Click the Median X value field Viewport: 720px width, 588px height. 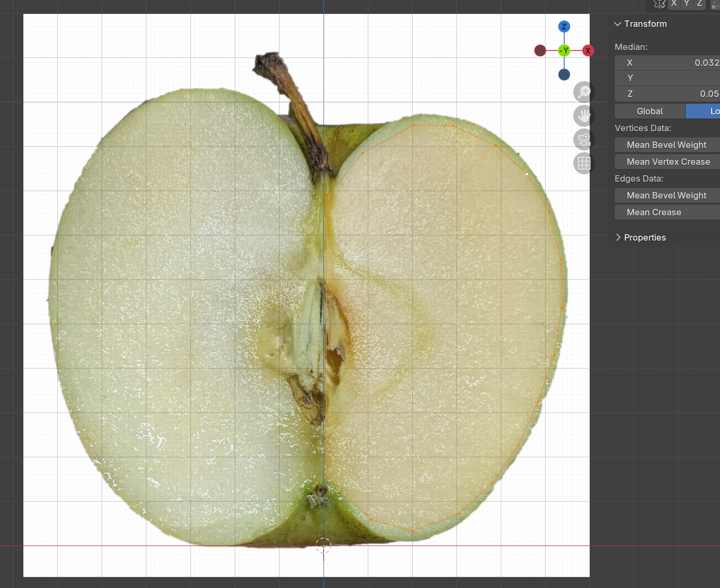tap(667, 63)
